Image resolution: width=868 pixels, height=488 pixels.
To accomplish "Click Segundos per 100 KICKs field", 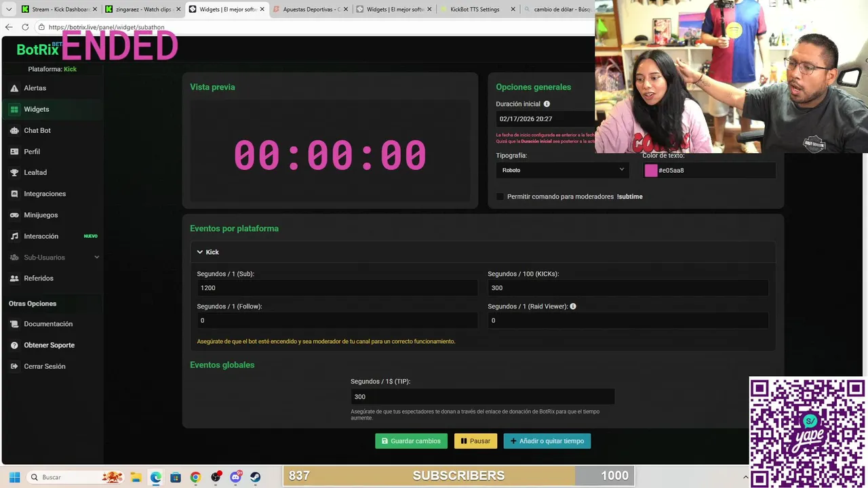I will pos(628,288).
